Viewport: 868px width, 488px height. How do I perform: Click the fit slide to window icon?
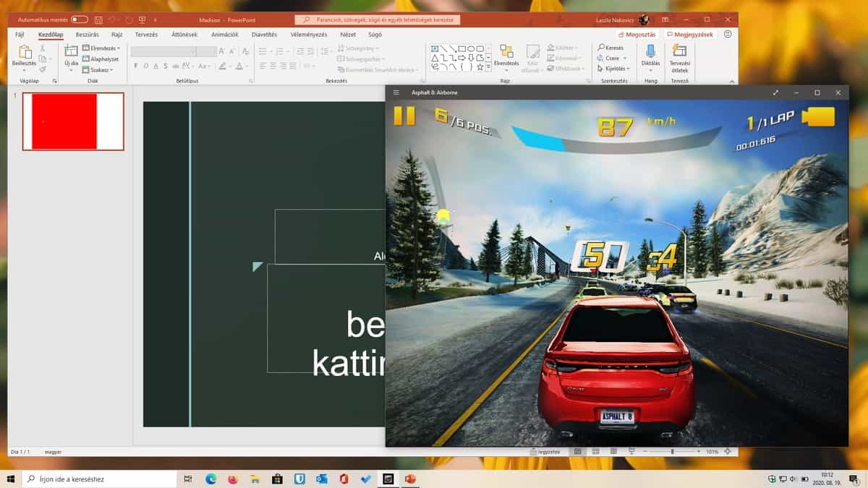pyautogui.click(x=727, y=451)
